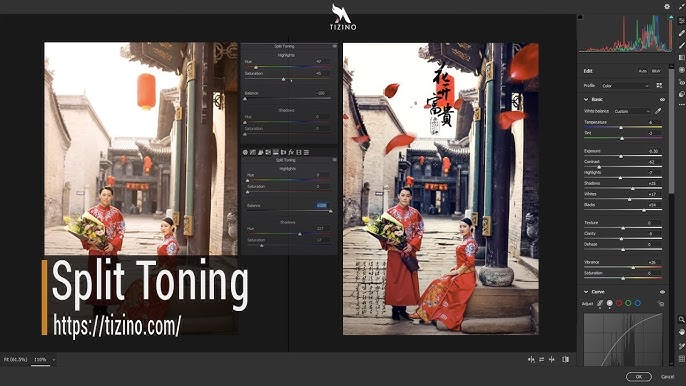This screenshot has height=386, width=686.
Task: Toggle visibility of the Basic panel
Action: 662,100
